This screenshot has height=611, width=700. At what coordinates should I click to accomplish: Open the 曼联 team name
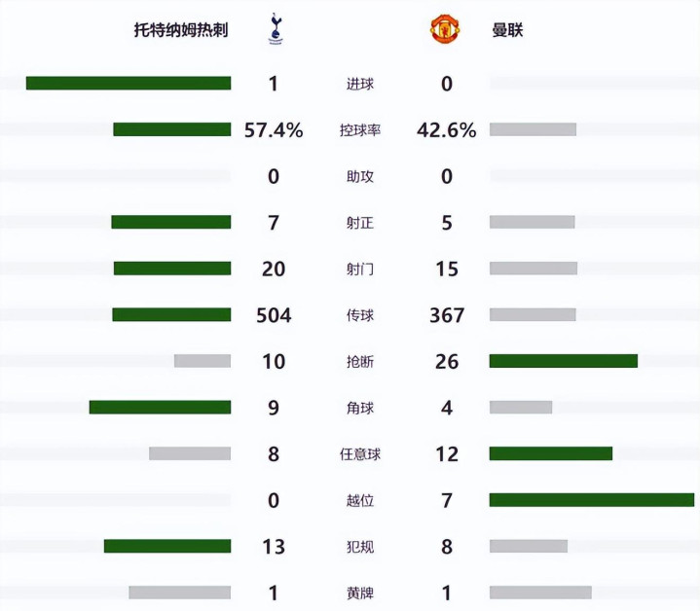[507, 30]
